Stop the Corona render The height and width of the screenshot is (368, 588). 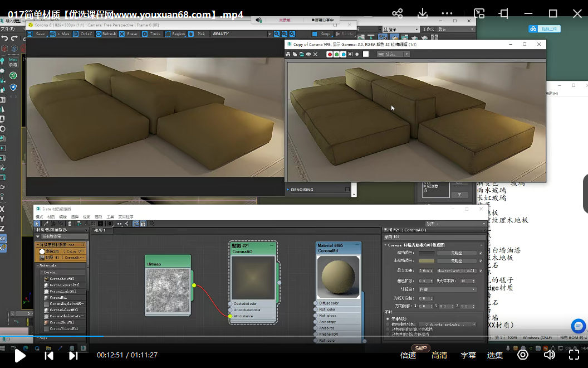point(321,34)
